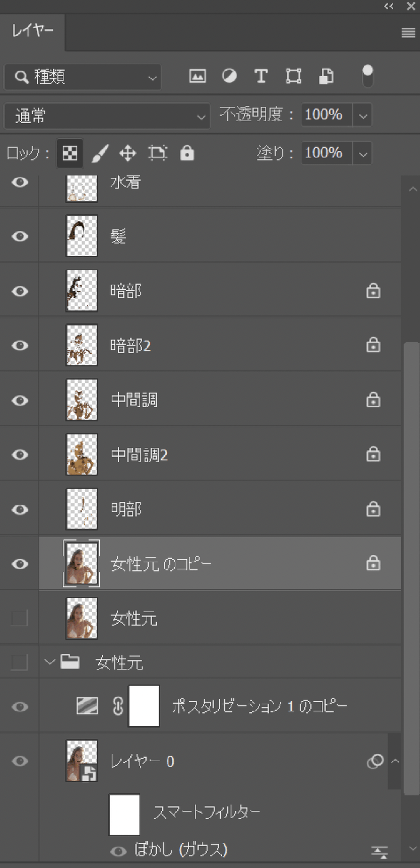Filter for shape layers icon
420x868 pixels.
294,76
